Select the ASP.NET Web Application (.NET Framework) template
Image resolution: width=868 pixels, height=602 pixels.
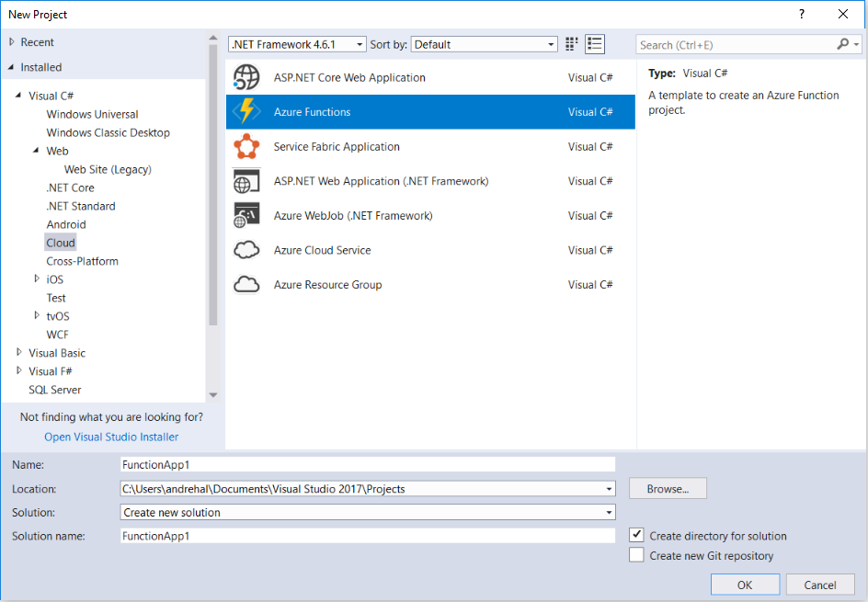(x=382, y=181)
